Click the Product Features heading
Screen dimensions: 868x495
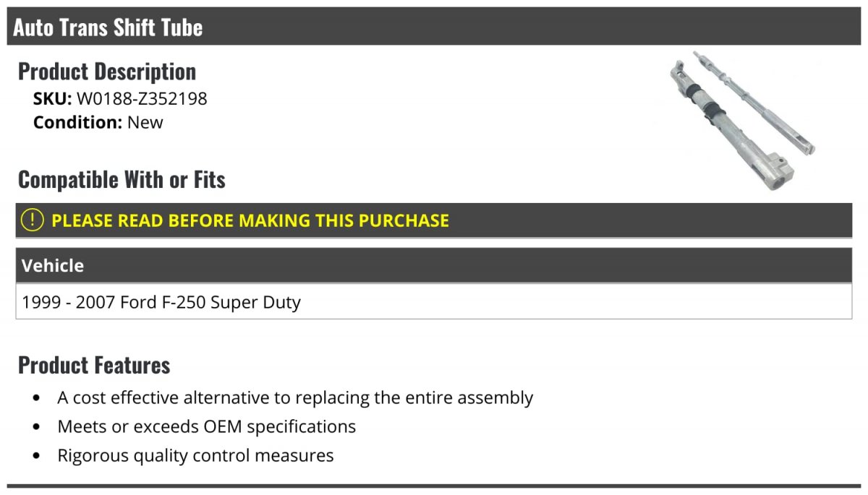[94, 365]
